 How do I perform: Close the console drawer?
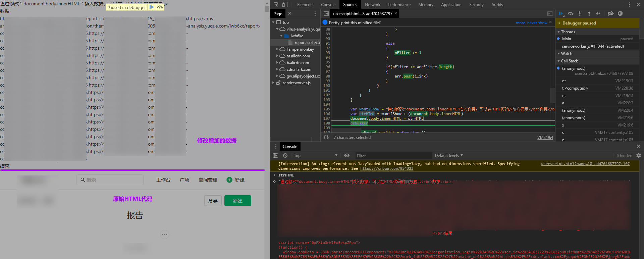coord(639,146)
